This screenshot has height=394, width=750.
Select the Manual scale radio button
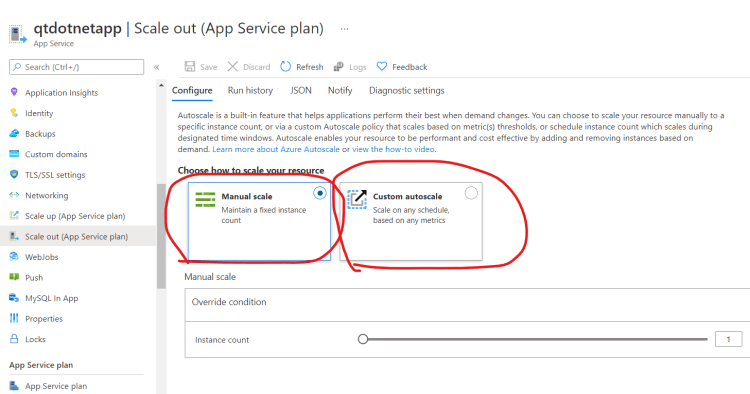pyautogui.click(x=320, y=193)
